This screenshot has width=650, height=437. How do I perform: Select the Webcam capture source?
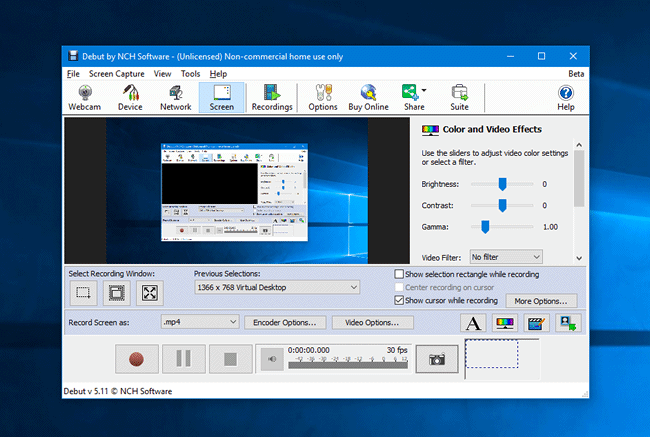click(x=85, y=98)
